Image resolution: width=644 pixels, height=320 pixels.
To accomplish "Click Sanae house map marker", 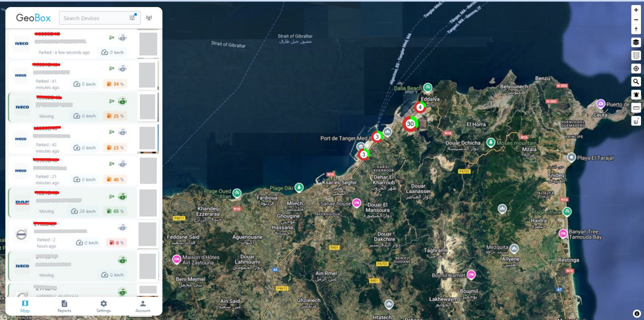I will [x=356, y=203].
